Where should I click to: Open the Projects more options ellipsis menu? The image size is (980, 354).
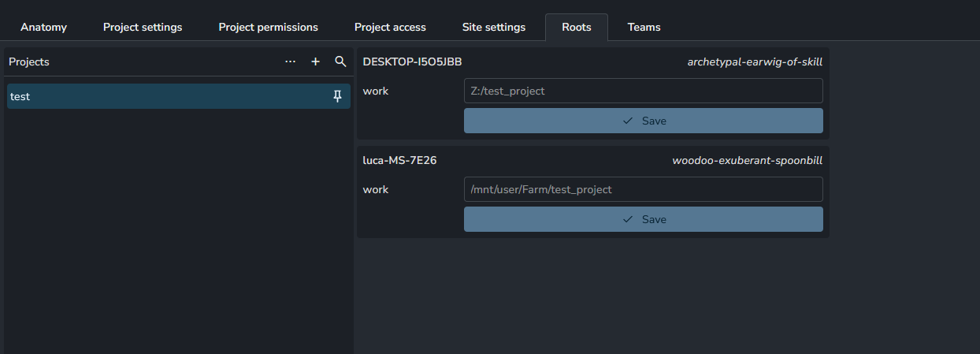pyautogui.click(x=290, y=61)
